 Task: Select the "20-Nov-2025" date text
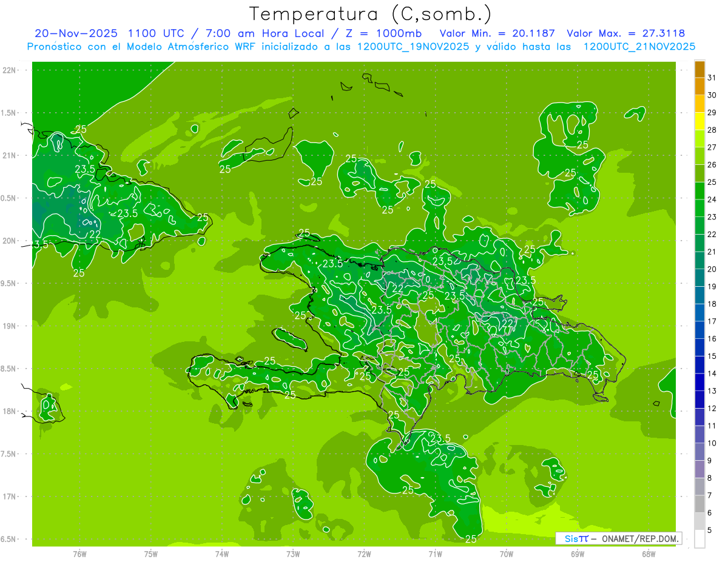tap(76, 33)
